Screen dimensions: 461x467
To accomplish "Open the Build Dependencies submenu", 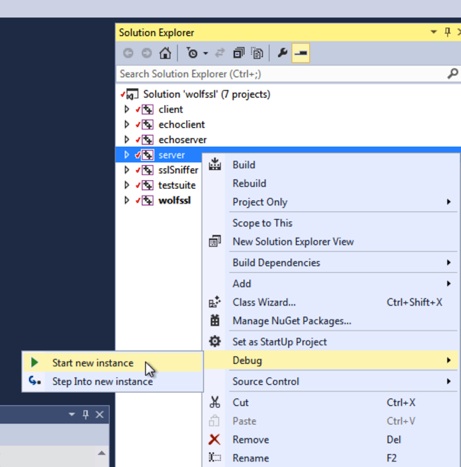I will 330,263.
